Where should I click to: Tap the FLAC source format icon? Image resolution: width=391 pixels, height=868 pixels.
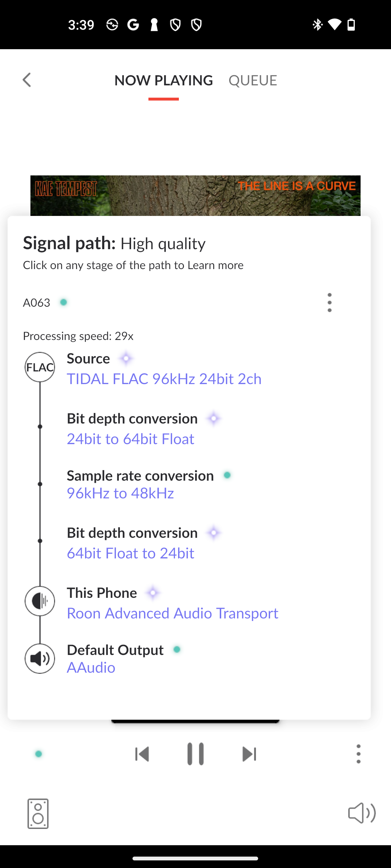coord(40,367)
